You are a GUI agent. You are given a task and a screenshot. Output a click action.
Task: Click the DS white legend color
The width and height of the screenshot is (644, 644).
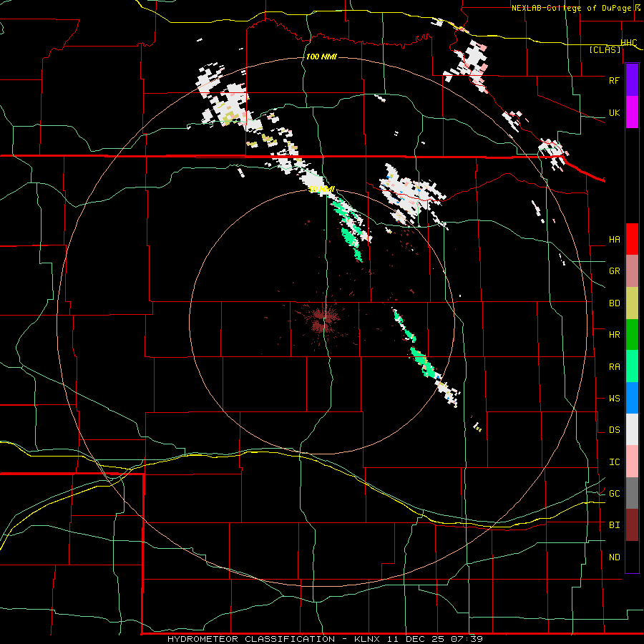coord(632,429)
